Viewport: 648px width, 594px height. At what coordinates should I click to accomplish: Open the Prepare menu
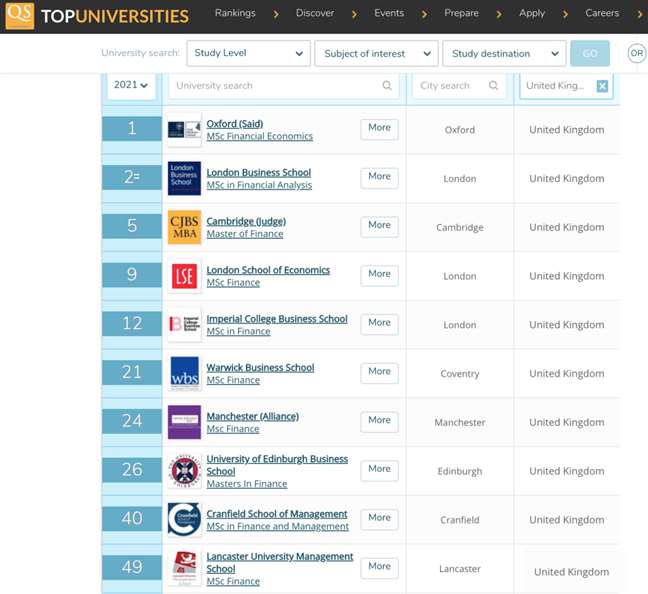461,13
